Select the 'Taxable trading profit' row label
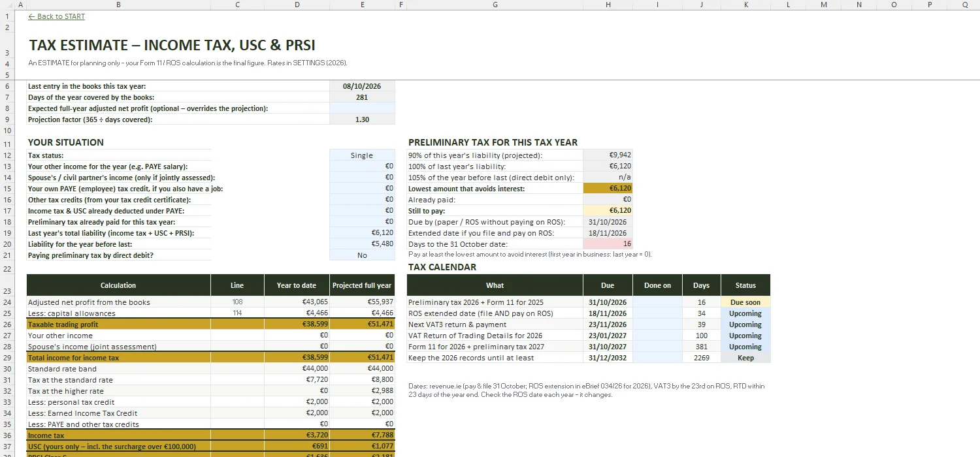The width and height of the screenshot is (980, 457). pos(118,324)
